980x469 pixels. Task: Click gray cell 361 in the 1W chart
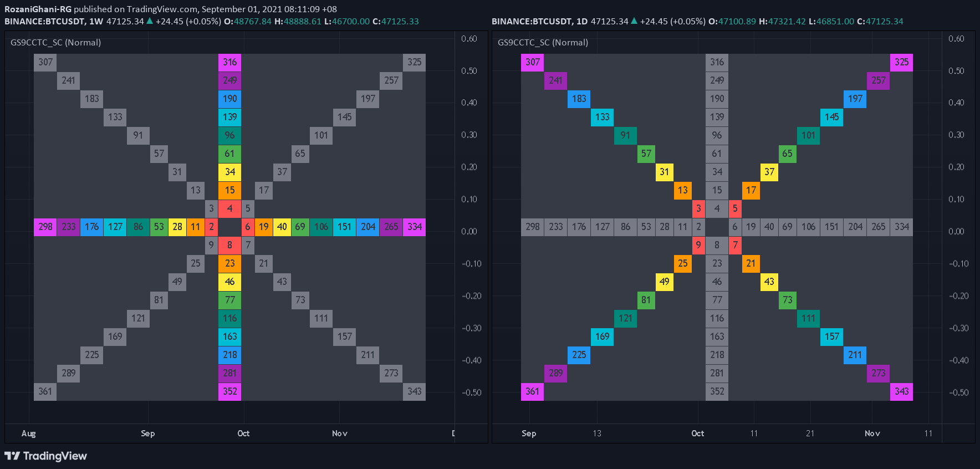(45, 391)
